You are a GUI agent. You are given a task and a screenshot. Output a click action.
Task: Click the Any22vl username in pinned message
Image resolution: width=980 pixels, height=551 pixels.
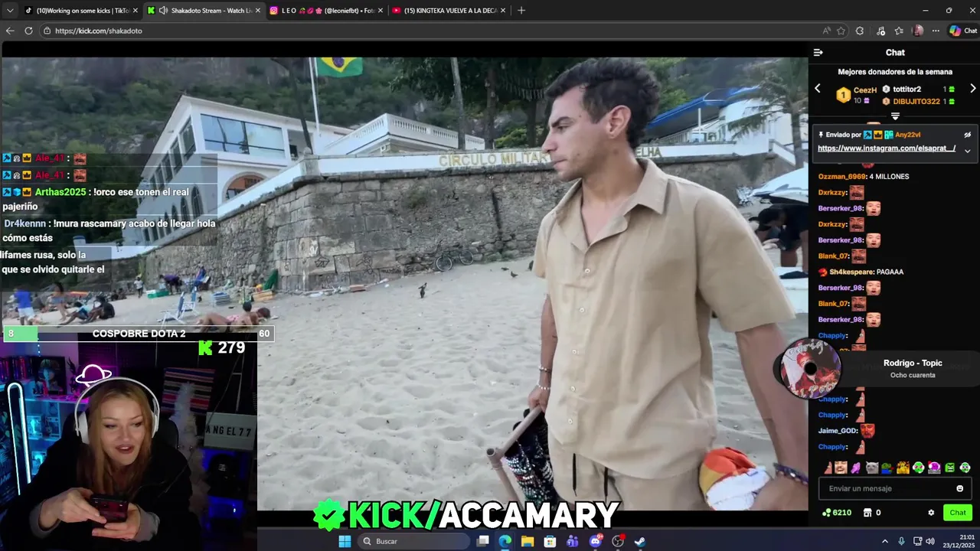(908, 135)
